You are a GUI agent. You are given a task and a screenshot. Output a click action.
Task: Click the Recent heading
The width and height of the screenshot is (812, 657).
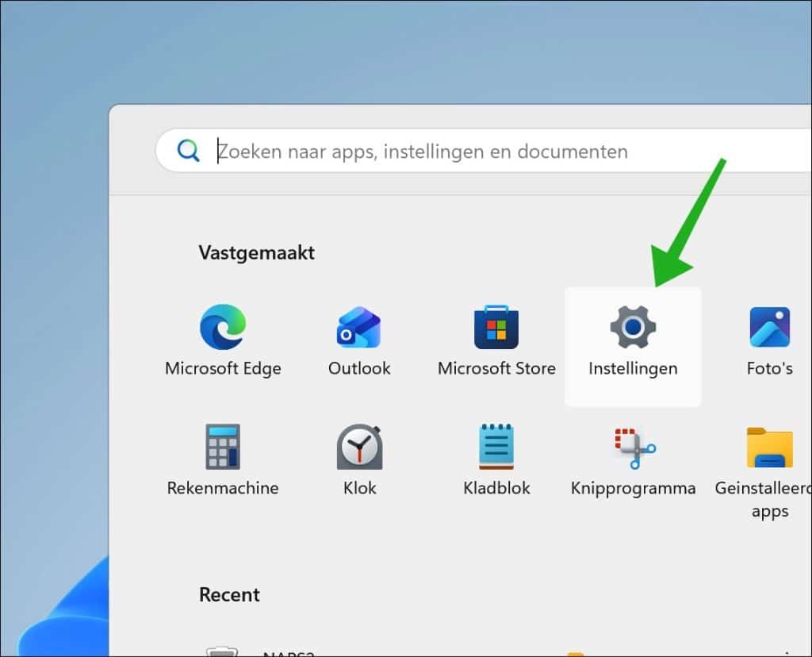pos(229,594)
